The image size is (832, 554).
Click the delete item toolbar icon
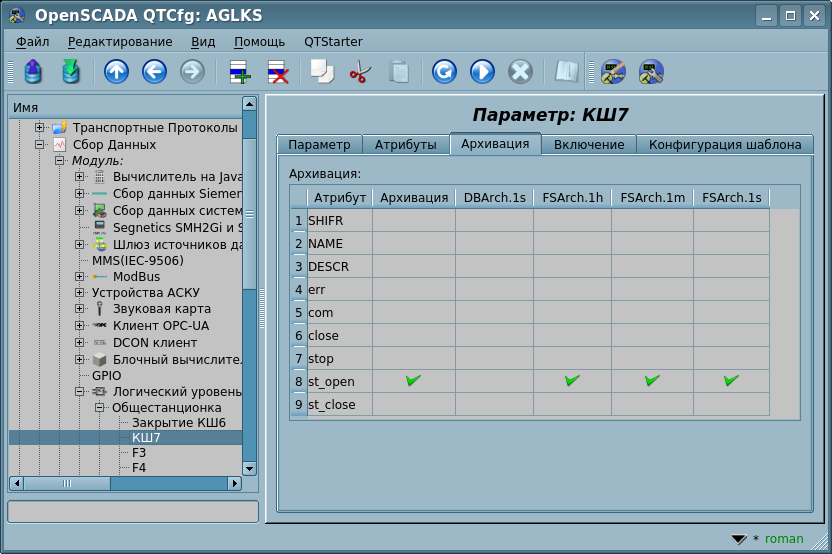[x=277, y=72]
